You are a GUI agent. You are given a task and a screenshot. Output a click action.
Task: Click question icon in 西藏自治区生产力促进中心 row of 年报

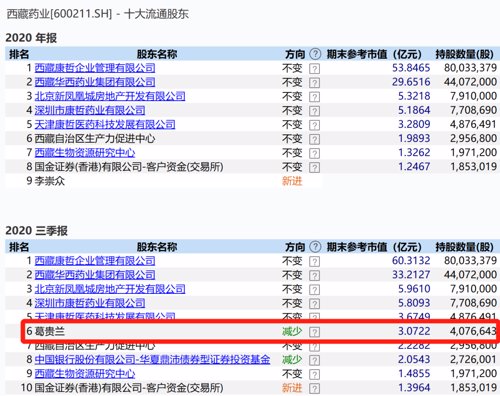point(314,139)
